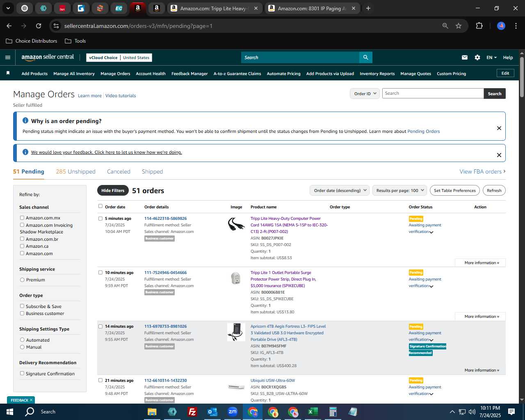
Task: Click info icon beside 'Why is an order pending?'
Action: pyautogui.click(x=25, y=121)
